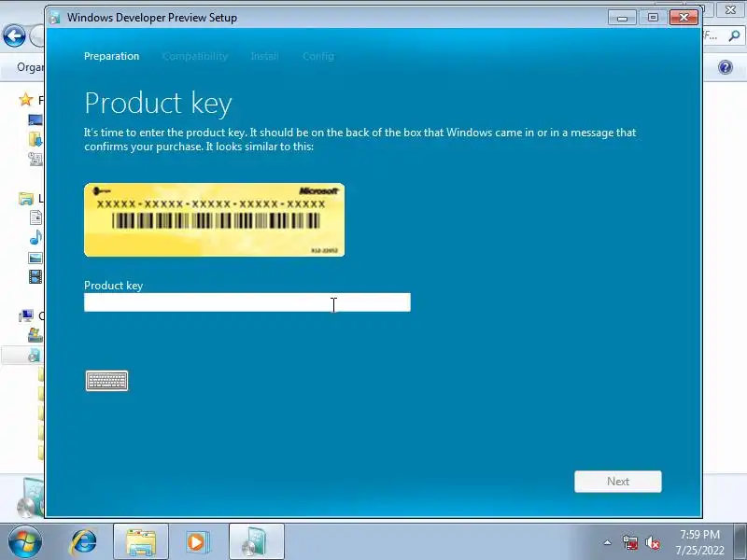
Task: Select the Pictures library icon in Explorer
Action: [x=35, y=258]
